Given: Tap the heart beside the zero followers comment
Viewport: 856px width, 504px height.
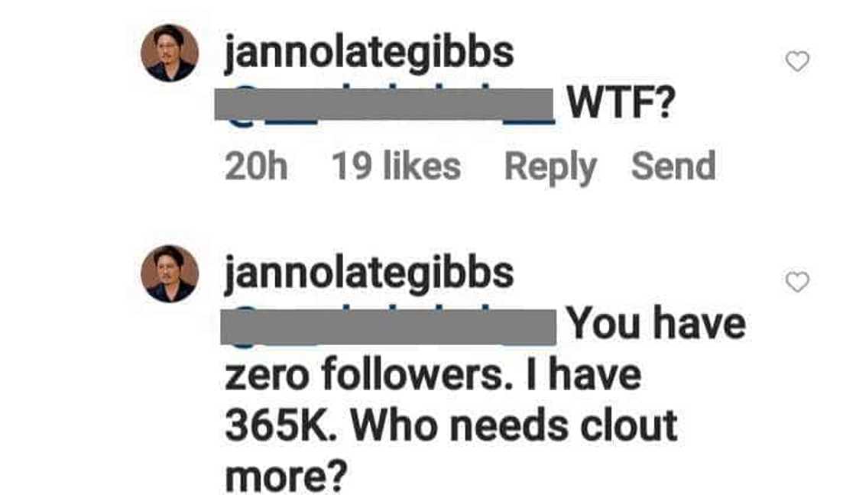Looking at the screenshot, I should pos(797,283).
